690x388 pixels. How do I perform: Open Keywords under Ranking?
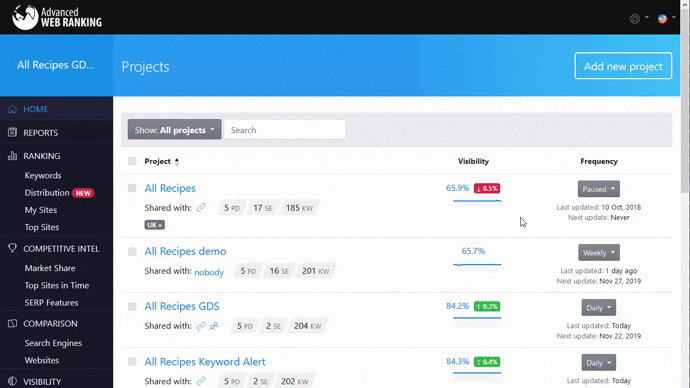click(x=43, y=176)
